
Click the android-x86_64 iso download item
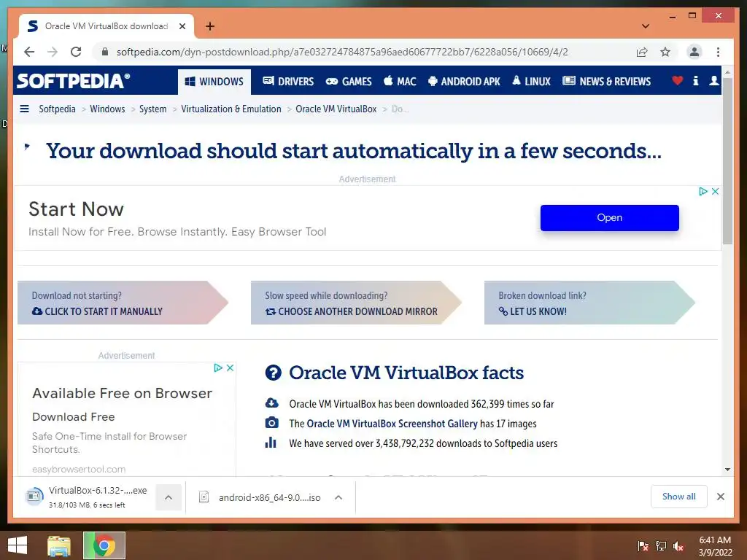click(260, 497)
